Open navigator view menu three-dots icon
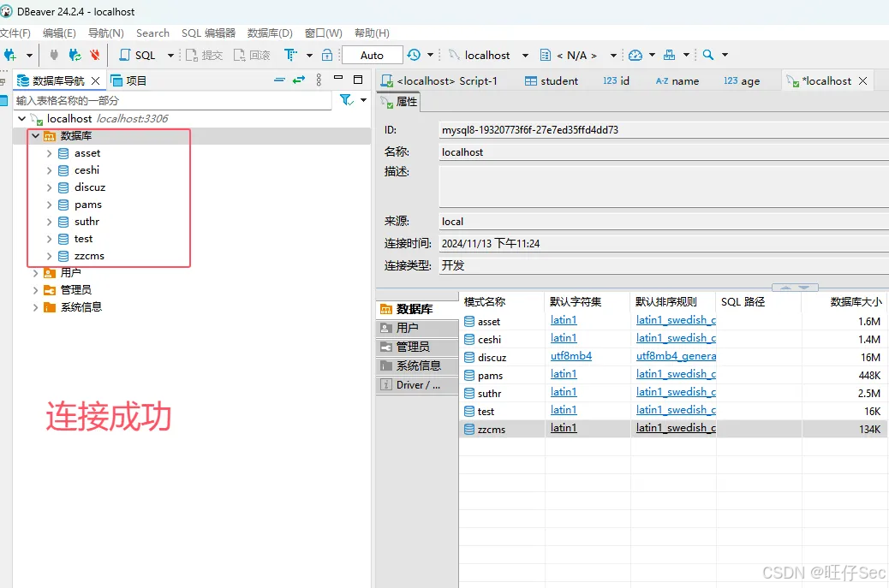Viewport: 889px width, 588px height. click(319, 80)
